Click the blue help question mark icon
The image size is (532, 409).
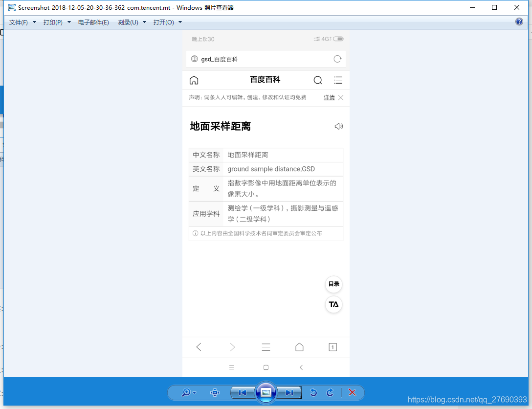pos(519,22)
